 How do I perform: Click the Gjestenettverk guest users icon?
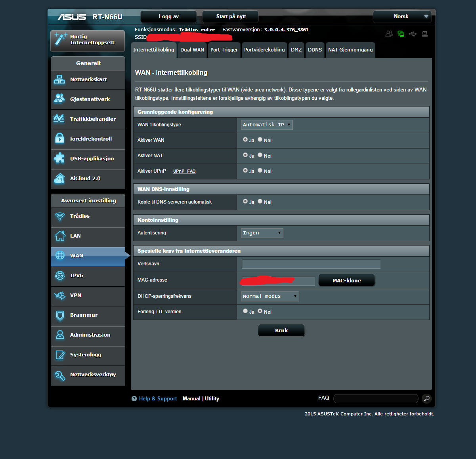coord(59,98)
